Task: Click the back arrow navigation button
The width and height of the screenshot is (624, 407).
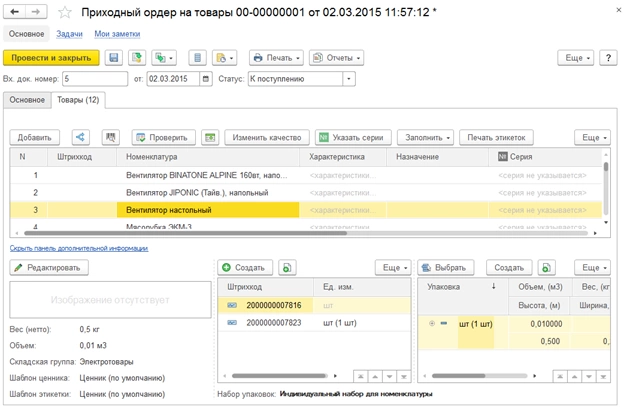Action: (15, 12)
